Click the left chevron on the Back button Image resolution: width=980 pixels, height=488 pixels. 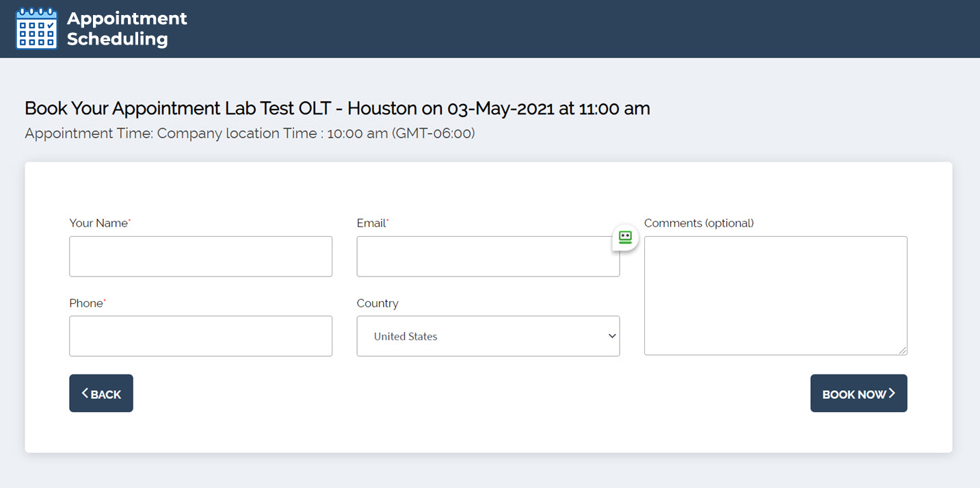click(x=85, y=393)
